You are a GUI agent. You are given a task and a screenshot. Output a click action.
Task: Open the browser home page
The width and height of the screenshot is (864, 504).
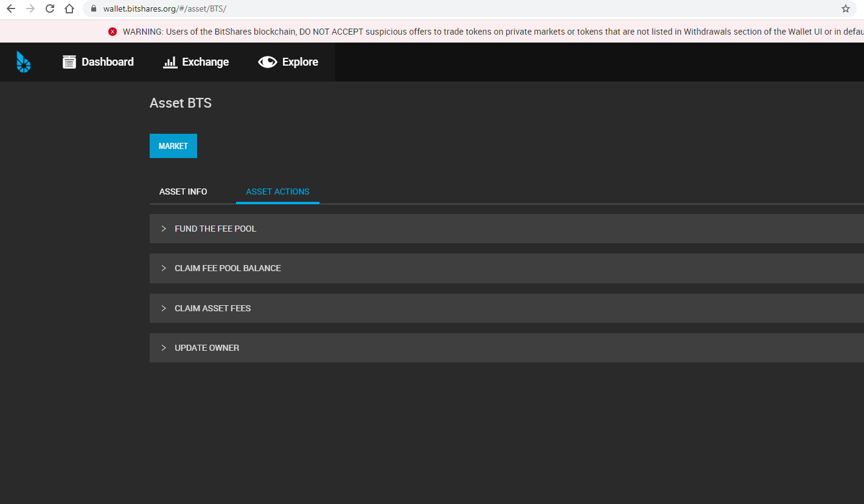(69, 9)
